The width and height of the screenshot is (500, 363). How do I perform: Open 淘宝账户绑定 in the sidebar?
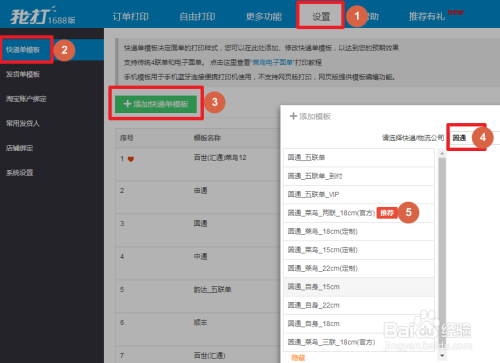(26, 99)
